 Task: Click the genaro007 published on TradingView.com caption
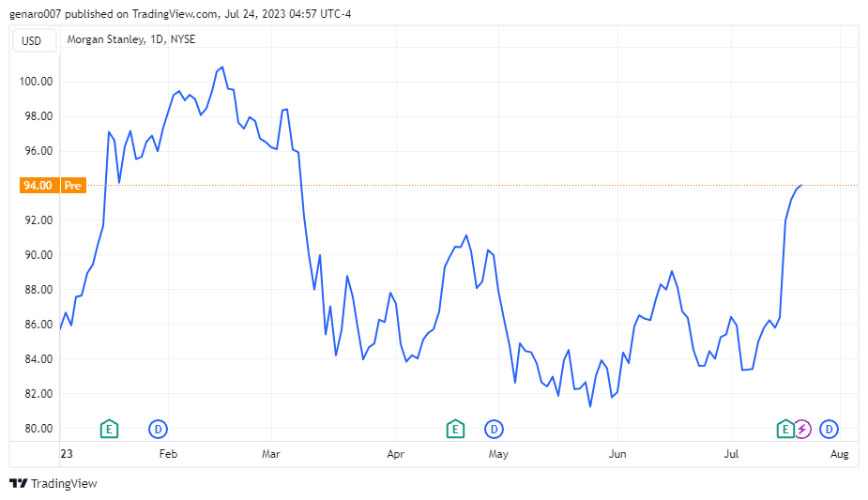[x=180, y=14]
